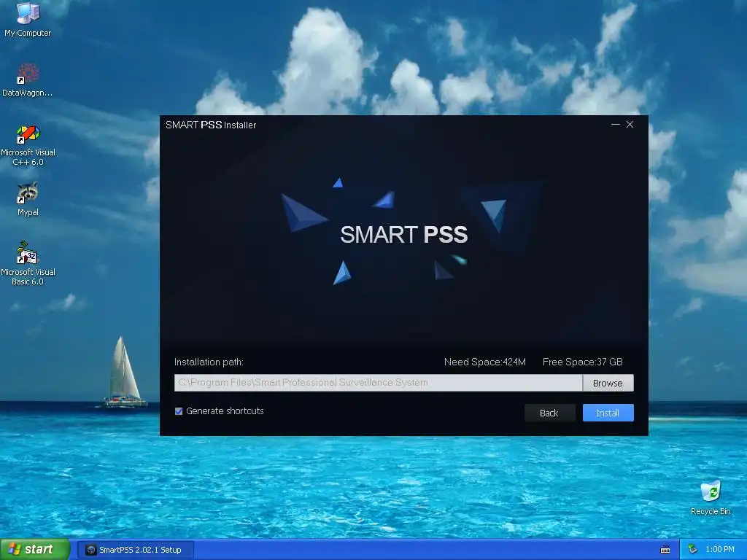Click the keyboard icon in taskbar
Screen dimensions: 747x560
pyautogui.click(x=665, y=550)
